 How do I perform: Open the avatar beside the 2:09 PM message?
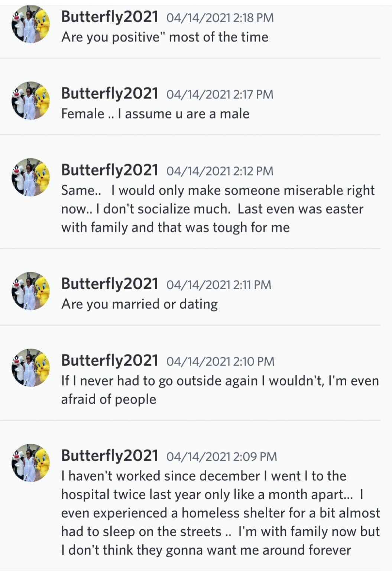31,463
